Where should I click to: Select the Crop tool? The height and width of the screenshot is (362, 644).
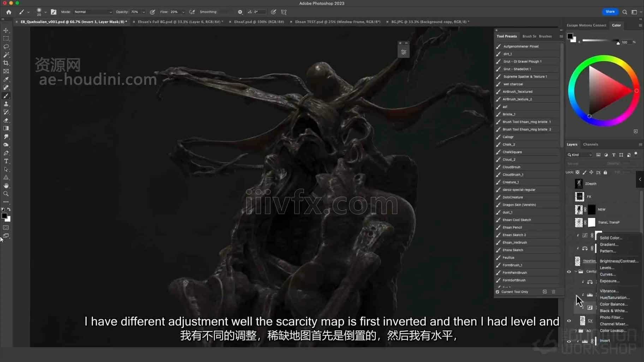pos(6,63)
